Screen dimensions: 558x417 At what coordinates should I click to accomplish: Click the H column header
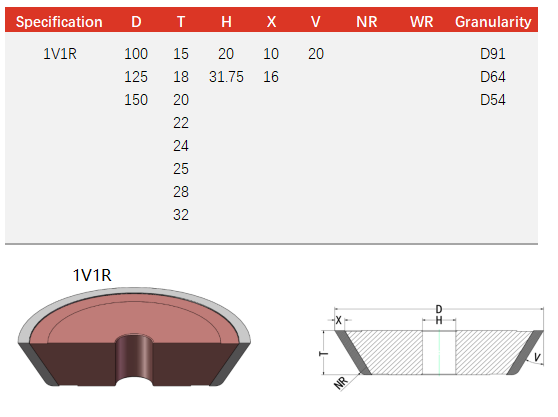[226, 22]
